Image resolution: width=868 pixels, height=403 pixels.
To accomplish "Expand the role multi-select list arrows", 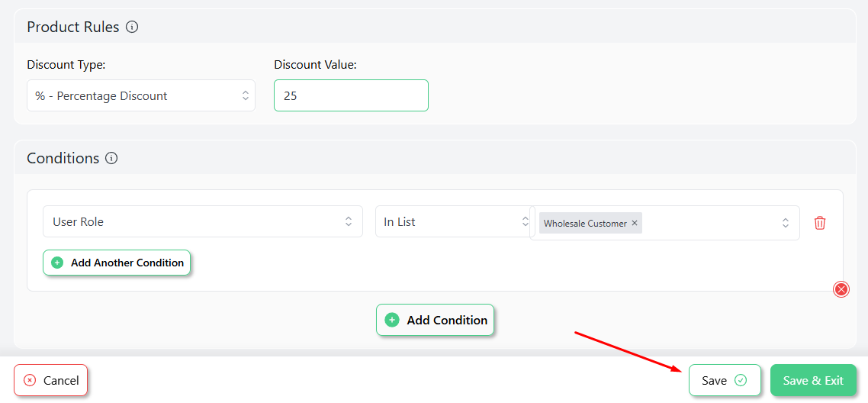I will coord(785,223).
